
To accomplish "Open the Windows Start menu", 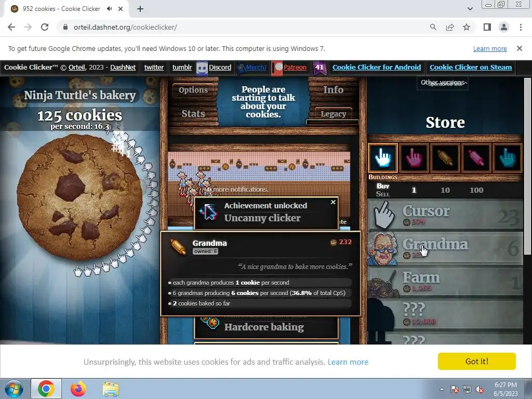I will coord(14,389).
